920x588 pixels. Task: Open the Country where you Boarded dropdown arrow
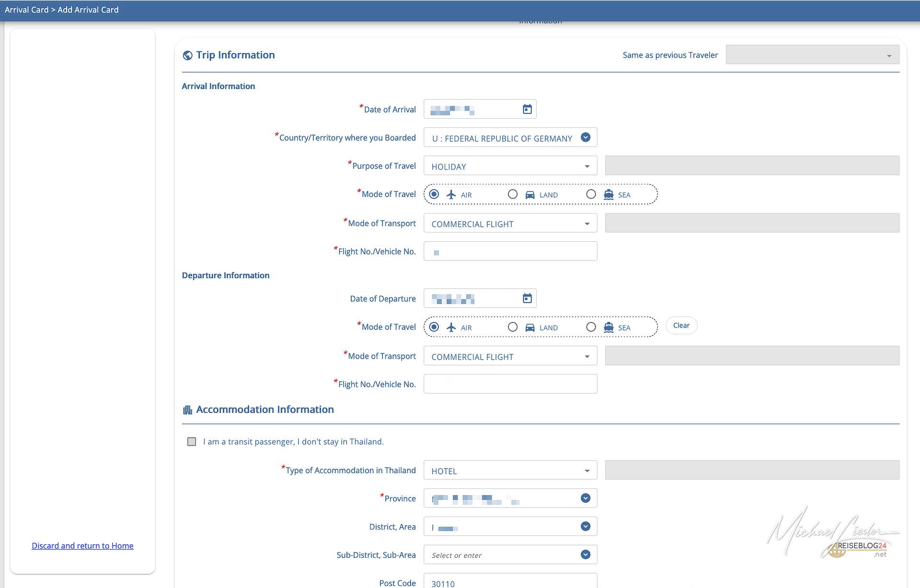(585, 137)
